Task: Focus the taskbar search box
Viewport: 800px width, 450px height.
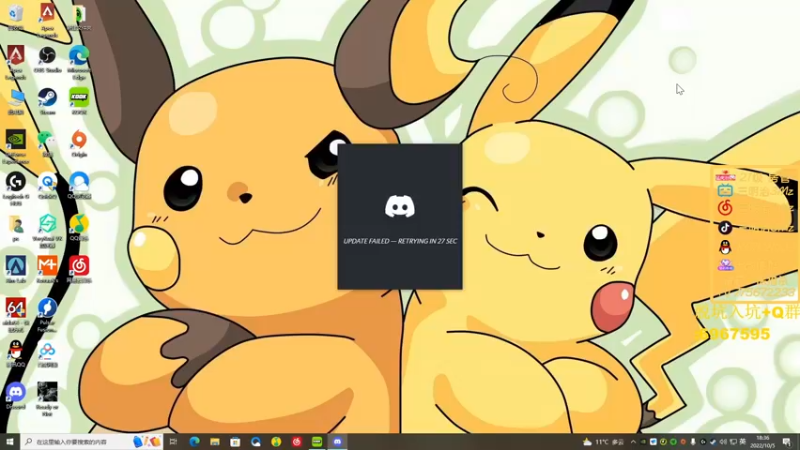Action: click(91, 442)
